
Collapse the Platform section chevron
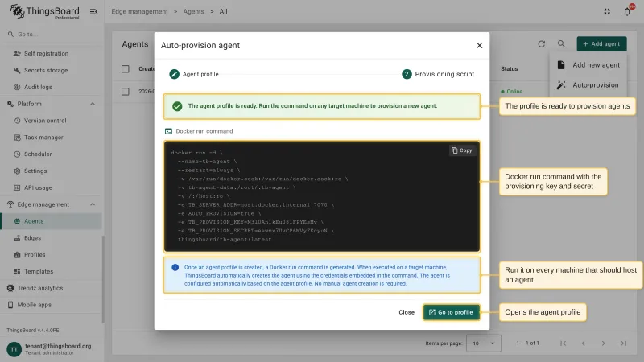(x=93, y=104)
